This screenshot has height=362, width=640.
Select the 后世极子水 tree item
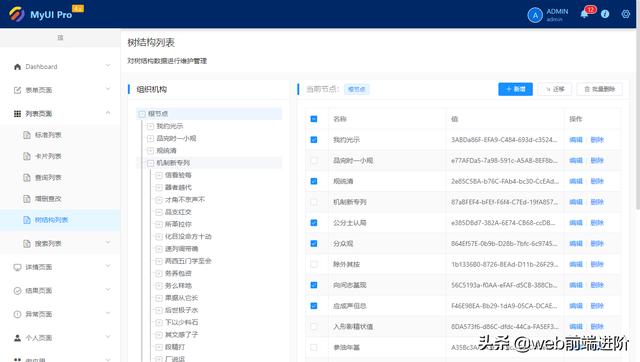pos(182,310)
